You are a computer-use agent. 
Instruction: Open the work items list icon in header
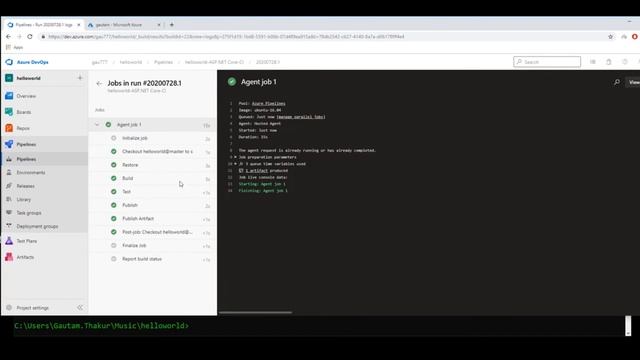point(593,62)
